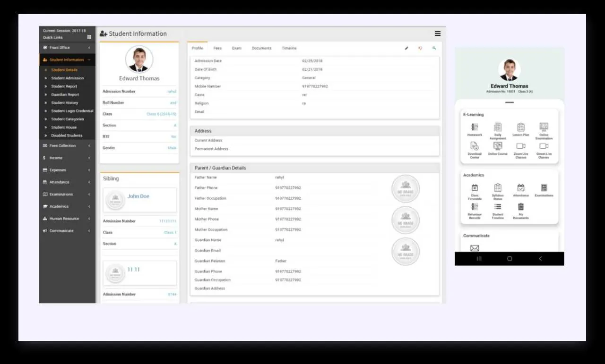Open Guardian Report in the sidebar
The image size is (605, 364).
pos(65,94)
